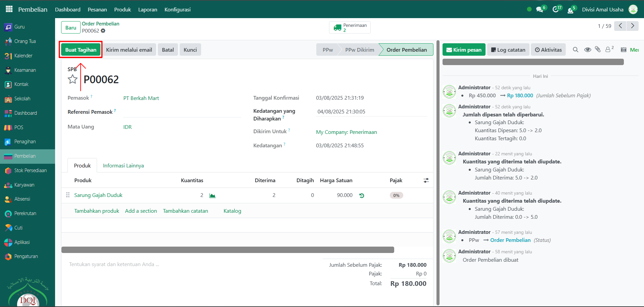The height and width of the screenshot is (307, 644).
Task: Toggle the favorite star for P00062
Action: [73, 80]
